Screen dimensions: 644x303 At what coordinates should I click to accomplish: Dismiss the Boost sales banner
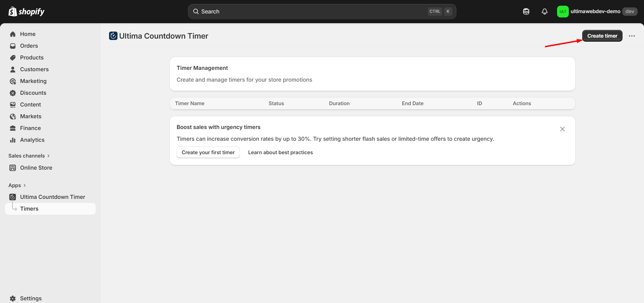[x=562, y=129]
